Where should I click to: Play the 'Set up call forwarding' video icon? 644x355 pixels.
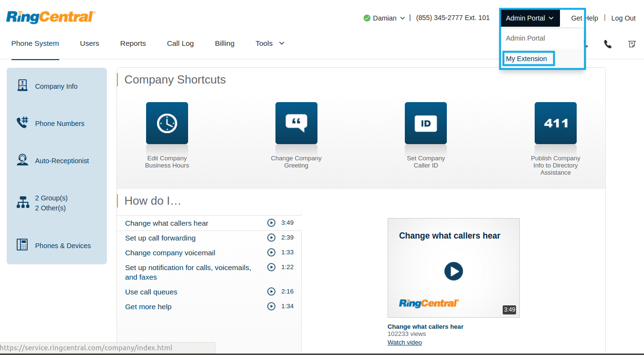[271, 238]
